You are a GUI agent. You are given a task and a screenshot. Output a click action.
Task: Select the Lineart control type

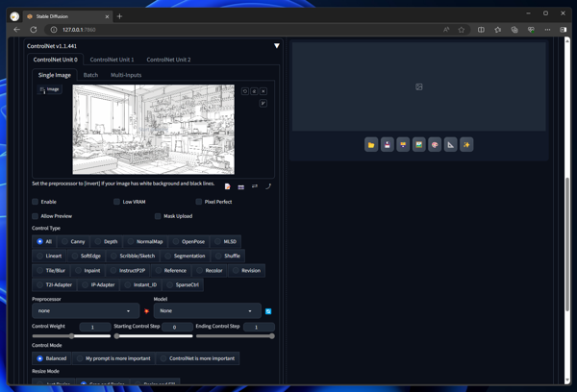point(49,256)
